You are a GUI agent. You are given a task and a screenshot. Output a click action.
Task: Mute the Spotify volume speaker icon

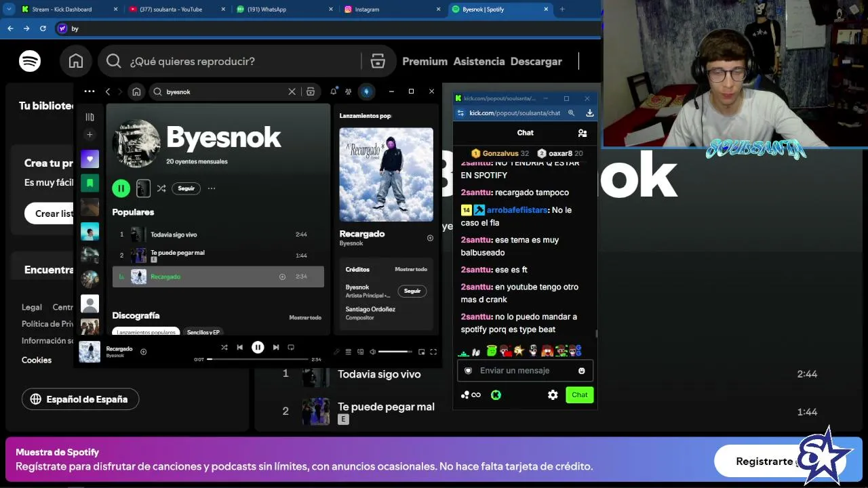click(x=372, y=352)
